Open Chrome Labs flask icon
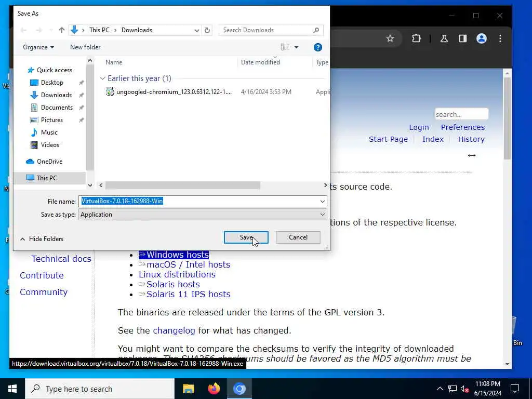The width and height of the screenshot is (532, 399). pos(444,38)
